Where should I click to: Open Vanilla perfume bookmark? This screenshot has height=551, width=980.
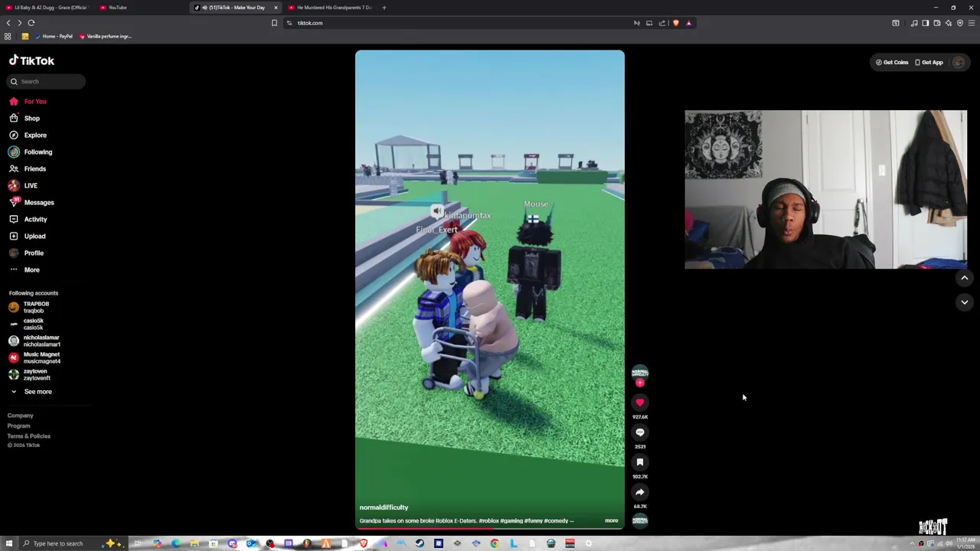click(105, 36)
